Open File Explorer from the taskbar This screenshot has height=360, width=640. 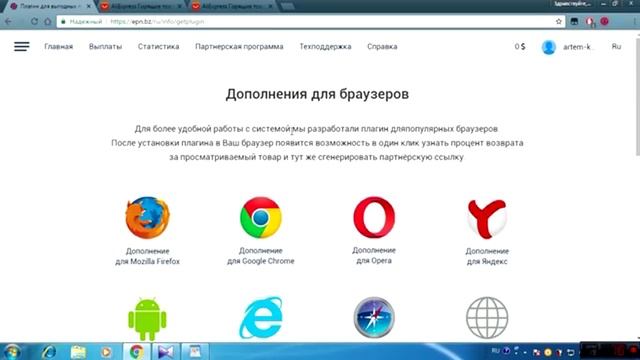click(x=78, y=352)
